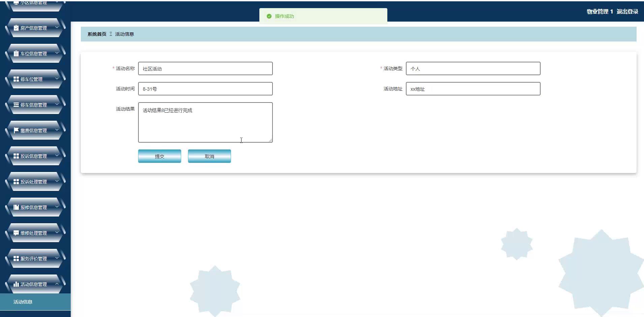The height and width of the screenshot is (317, 644).
Task: Expand the 投诉处理管理 chevron
Action: 57,181
